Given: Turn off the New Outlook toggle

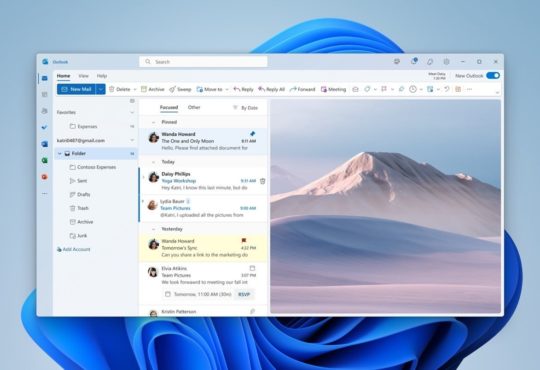Looking at the screenshot, I should tap(493, 75).
